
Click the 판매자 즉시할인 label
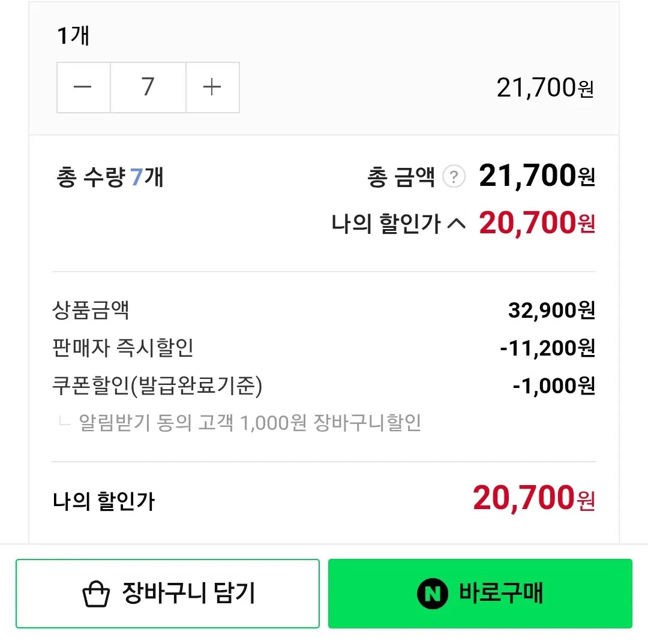click(123, 348)
